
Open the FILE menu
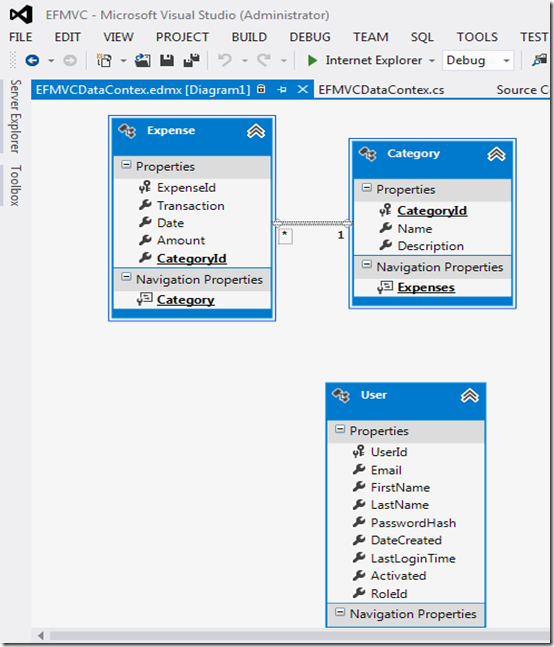21,37
